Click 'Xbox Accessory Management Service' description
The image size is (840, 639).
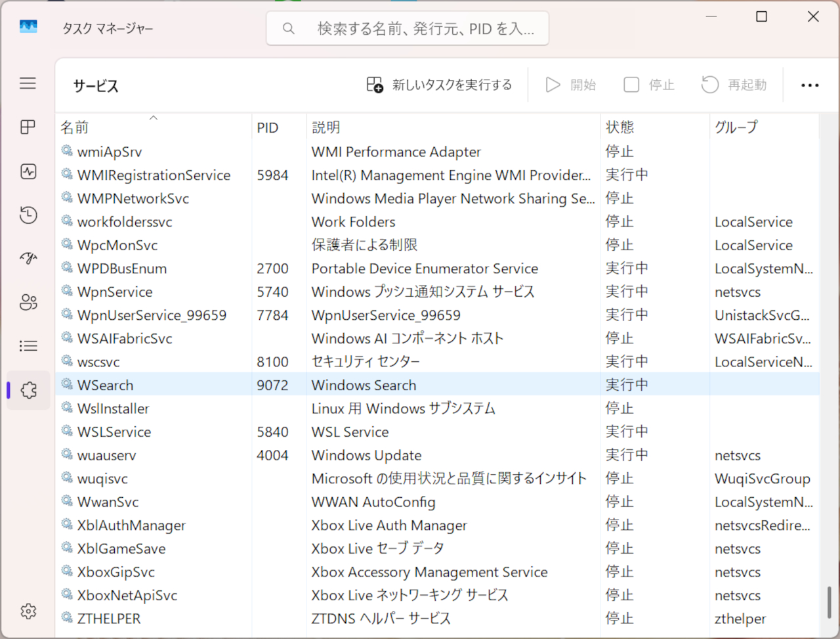click(x=429, y=572)
